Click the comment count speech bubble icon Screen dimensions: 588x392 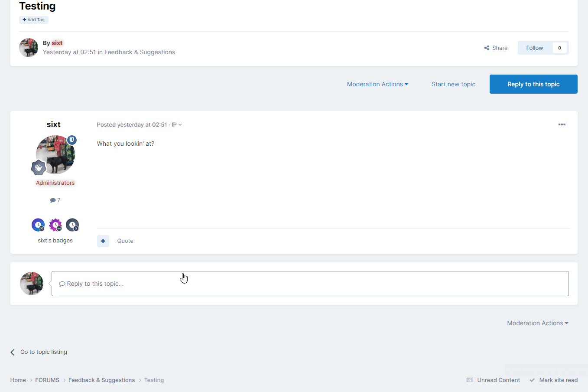pos(52,200)
